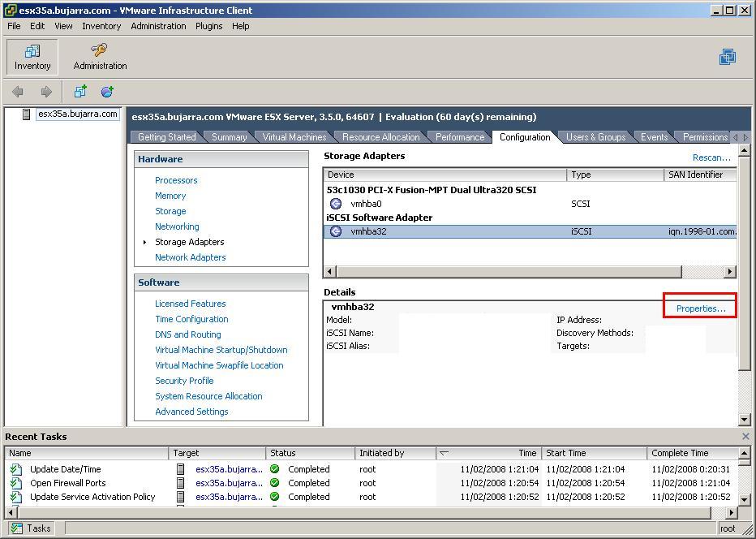The height and width of the screenshot is (539, 756).
Task: Click the Update Service Activation Policy task icon
Action: tap(16, 497)
